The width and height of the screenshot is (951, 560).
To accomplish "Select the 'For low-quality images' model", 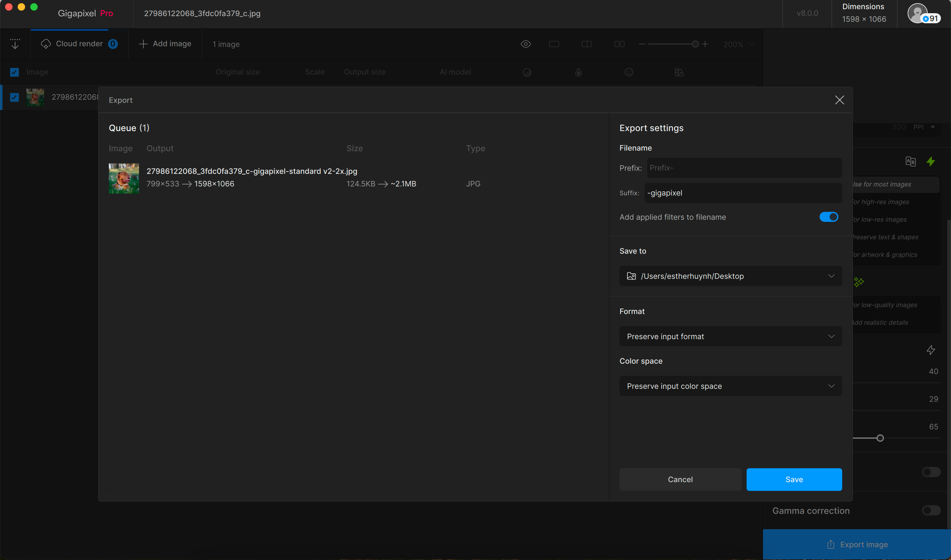I will pos(896,305).
